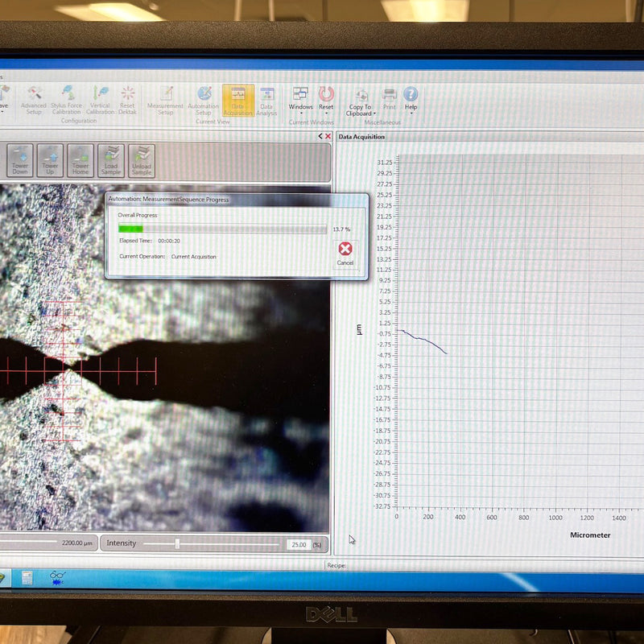This screenshot has height=644, width=644.
Task: Click the progress dialog title bar
Action: [x=237, y=200]
